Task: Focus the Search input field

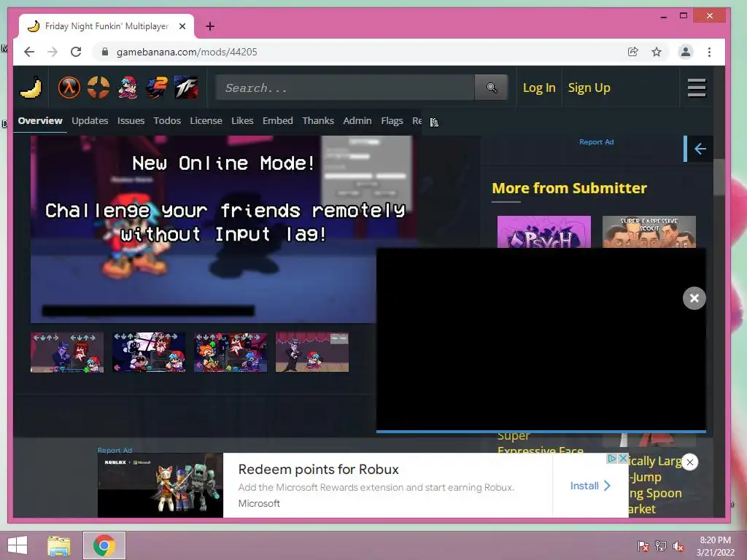Action: pos(345,87)
